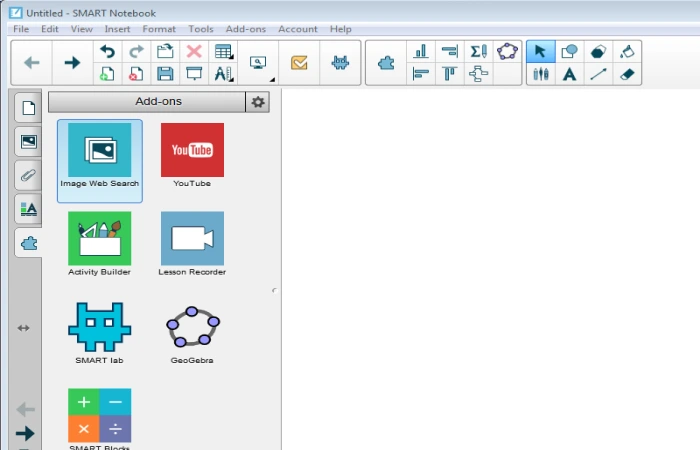Viewport: 700px width, 450px height.
Task: Activate the Select pointer tool
Action: point(540,51)
